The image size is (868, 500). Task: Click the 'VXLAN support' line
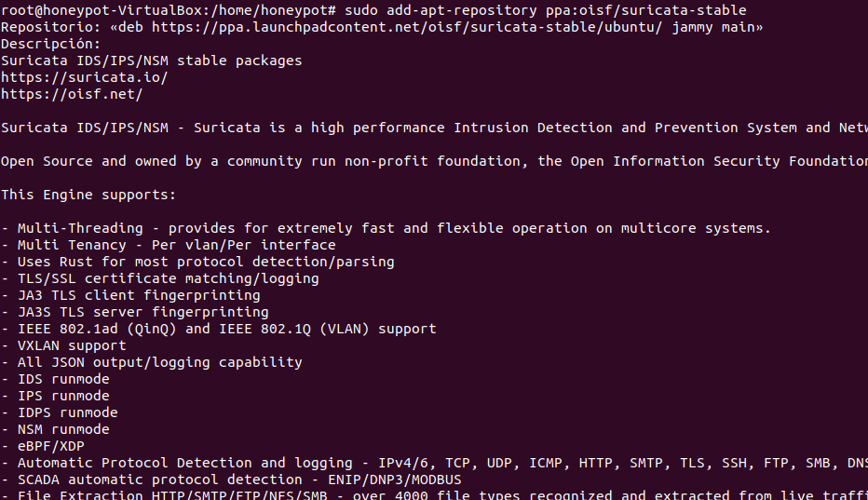(63, 345)
